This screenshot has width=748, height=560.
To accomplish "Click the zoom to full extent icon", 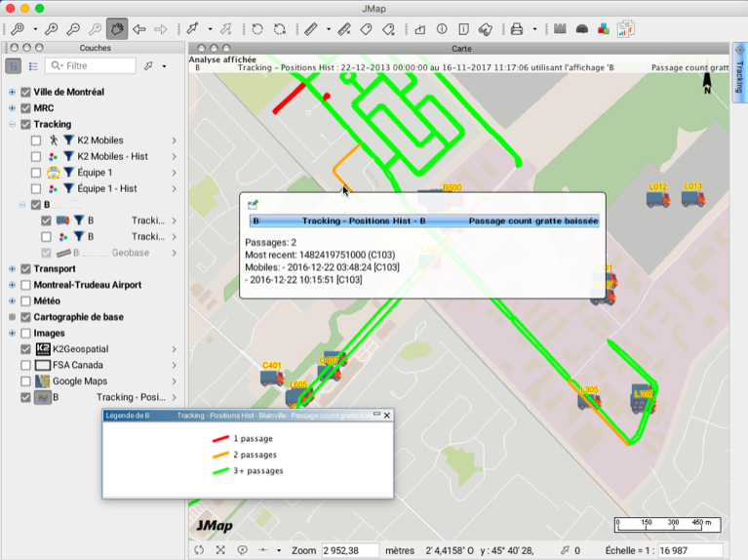I will click(x=220, y=550).
